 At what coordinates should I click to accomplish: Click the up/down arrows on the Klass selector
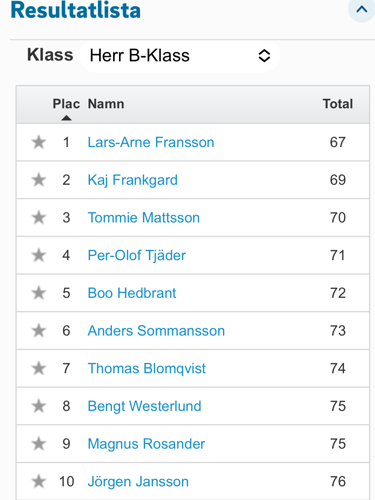[264, 56]
